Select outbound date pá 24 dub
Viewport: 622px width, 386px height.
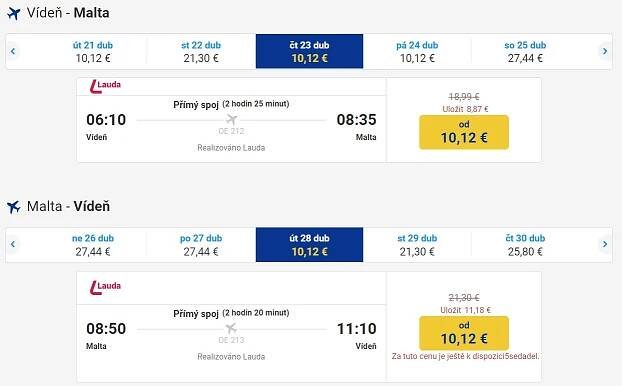coord(417,52)
